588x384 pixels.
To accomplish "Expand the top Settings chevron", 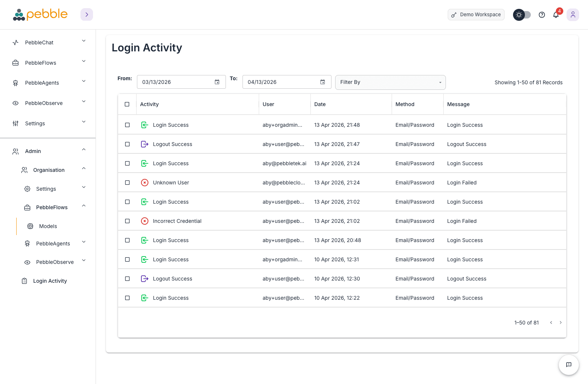I will 84,122.
